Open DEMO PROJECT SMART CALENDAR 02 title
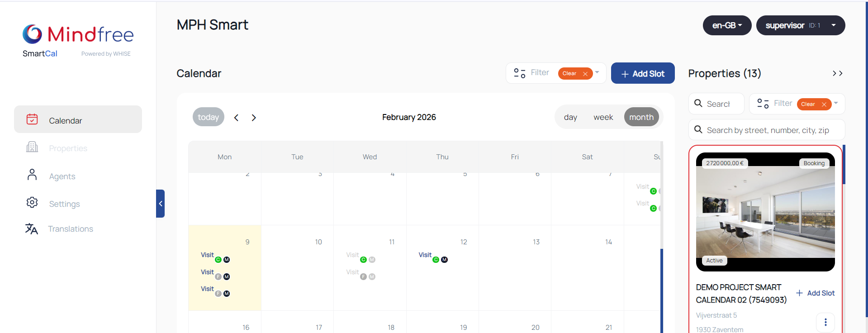The height and width of the screenshot is (333, 868). (x=741, y=294)
